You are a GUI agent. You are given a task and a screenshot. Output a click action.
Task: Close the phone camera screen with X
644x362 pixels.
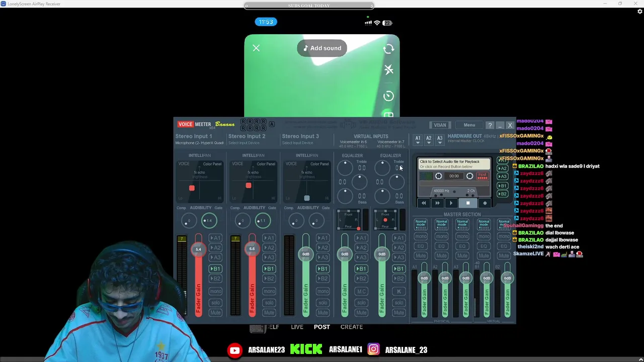(x=256, y=48)
